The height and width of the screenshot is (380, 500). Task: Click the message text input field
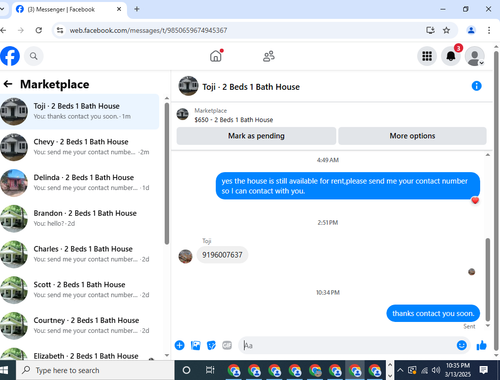coord(347,345)
